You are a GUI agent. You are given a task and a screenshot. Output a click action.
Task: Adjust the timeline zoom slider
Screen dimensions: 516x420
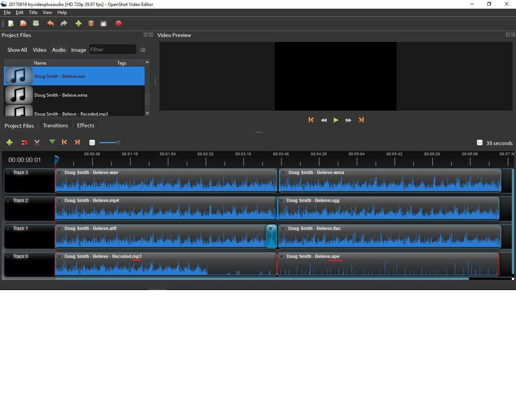tap(118, 142)
